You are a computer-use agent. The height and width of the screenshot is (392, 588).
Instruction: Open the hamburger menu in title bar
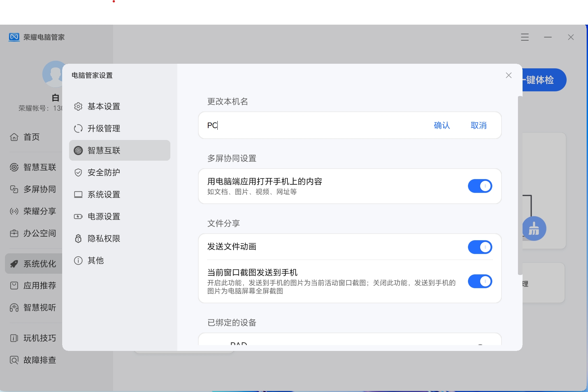pos(525,37)
